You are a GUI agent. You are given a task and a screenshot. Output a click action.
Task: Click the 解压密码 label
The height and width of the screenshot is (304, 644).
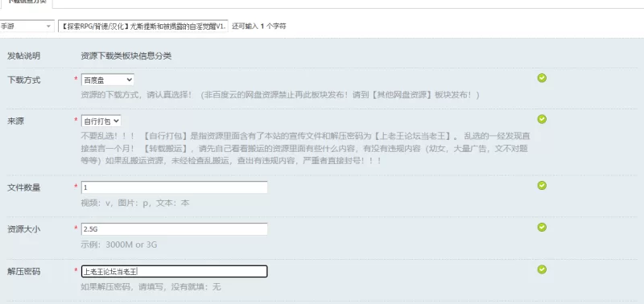[24, 271]
